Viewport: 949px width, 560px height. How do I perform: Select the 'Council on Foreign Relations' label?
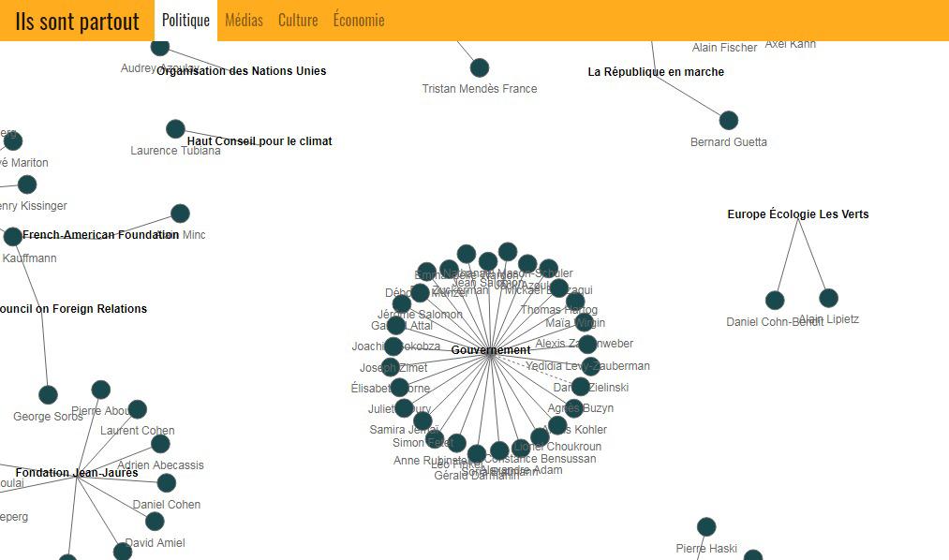tap(73, 308)
